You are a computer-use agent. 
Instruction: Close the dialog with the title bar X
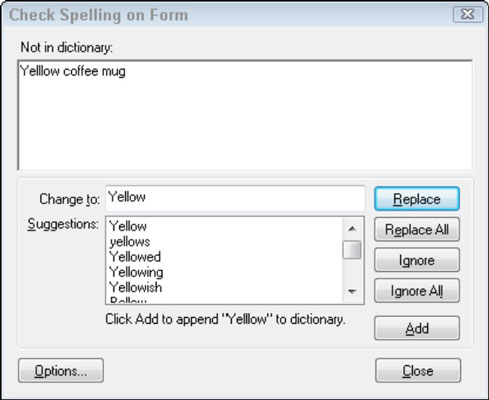[468, 14]
